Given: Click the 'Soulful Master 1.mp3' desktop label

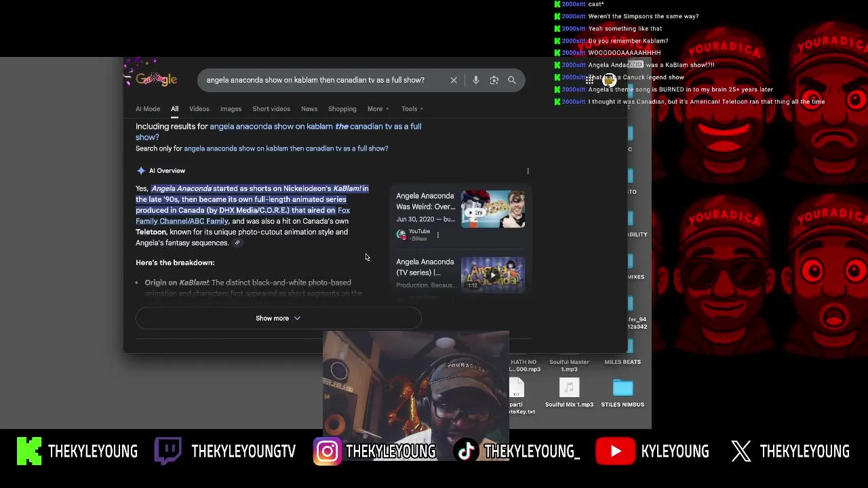Looking at the screenshot, I should tap(569, 365).
